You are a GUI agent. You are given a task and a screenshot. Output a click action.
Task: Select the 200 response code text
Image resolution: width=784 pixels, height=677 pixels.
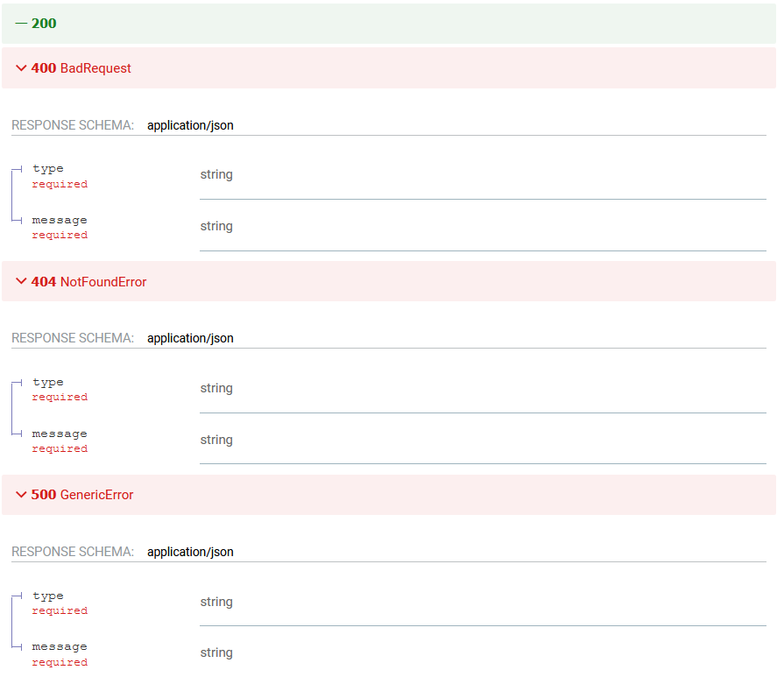[44, 24]
